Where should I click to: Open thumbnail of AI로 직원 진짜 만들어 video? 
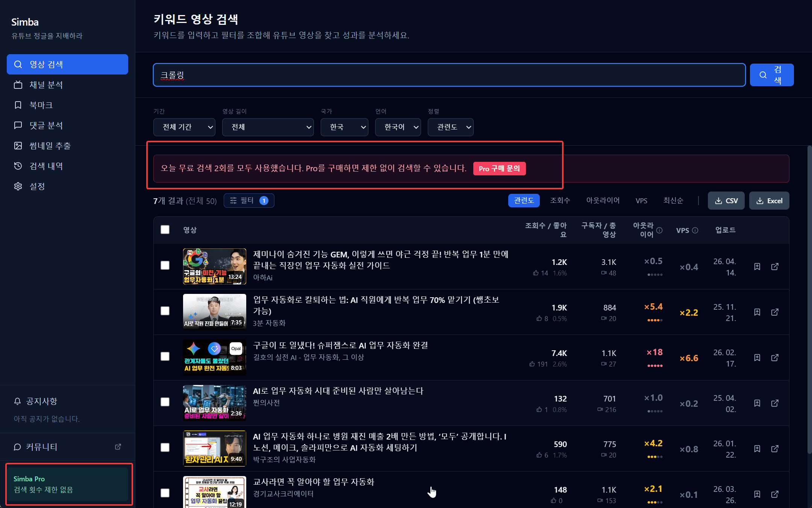pyautogui.click(x=215, y=312)
